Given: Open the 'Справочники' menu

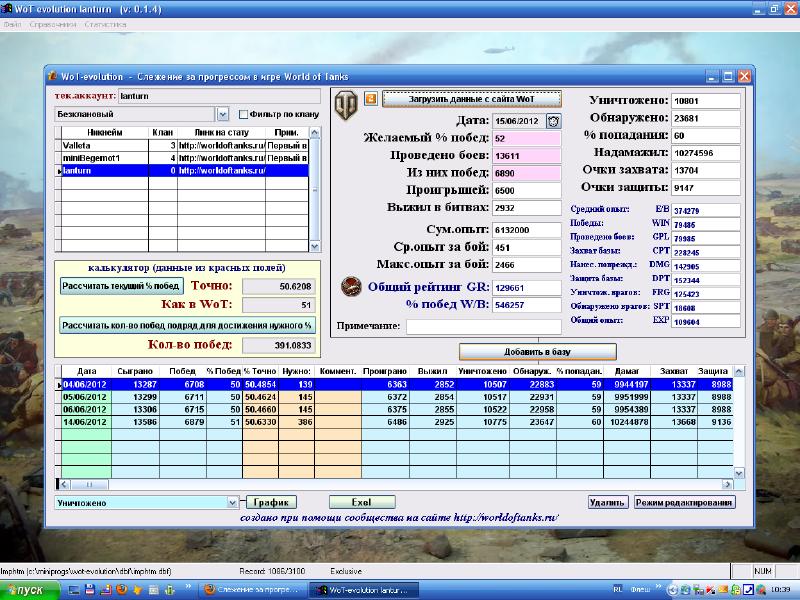Looking at the screenshot, I should pos(53,24).
